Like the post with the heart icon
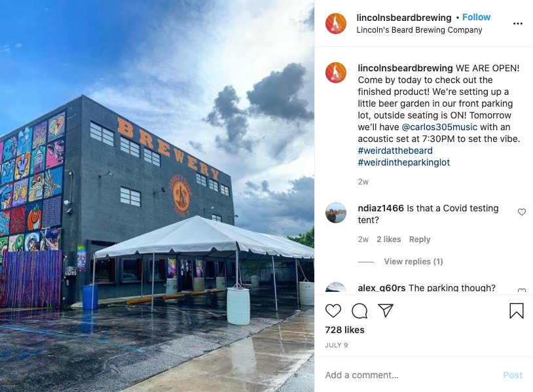 click(333, 311)
